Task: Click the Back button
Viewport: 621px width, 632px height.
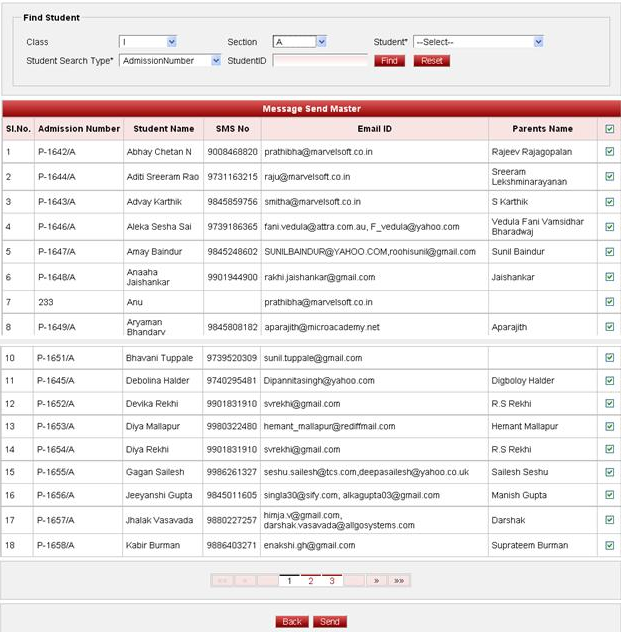Action: 291,622
